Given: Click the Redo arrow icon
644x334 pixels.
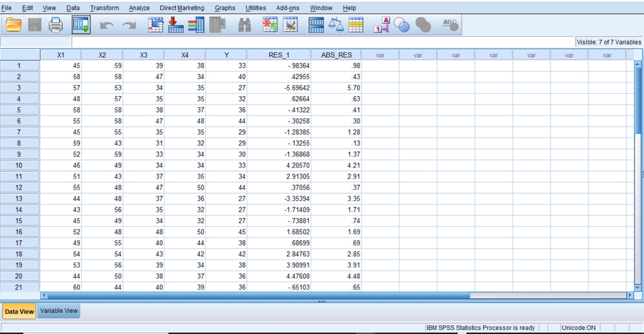Looking at the screenshot, I should 129,25.
